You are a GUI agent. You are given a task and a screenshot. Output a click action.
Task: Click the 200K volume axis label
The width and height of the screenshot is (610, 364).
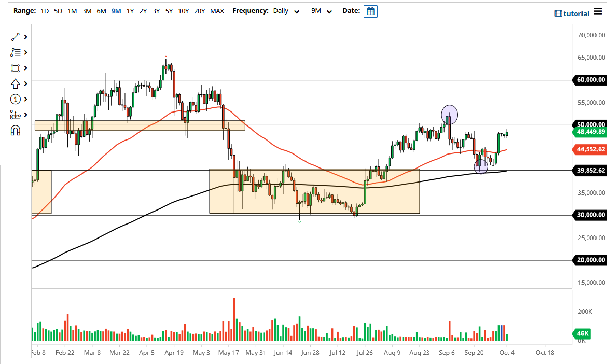[585, 312]
